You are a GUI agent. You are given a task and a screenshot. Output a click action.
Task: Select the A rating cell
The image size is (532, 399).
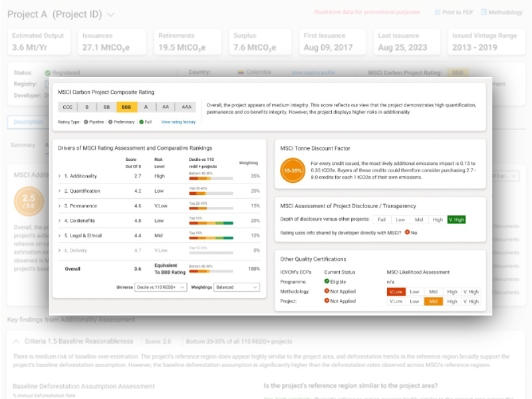pyautogui.click(x=146, y=107)
